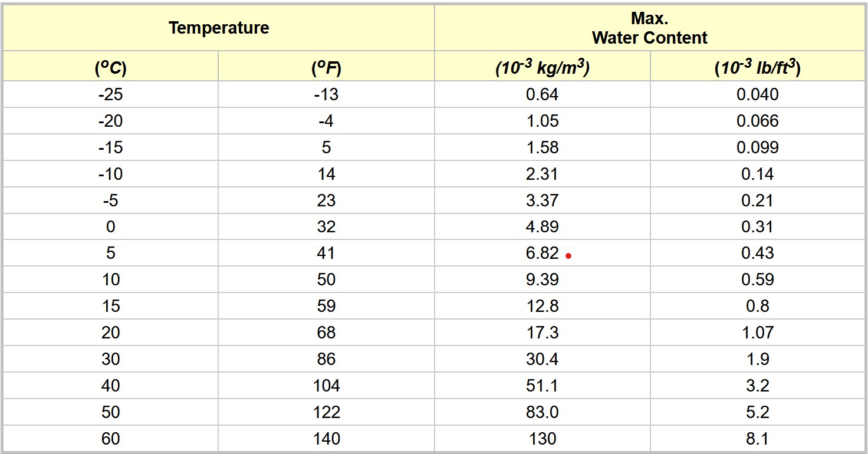Image resolution: width=868 pixels, height=454 pixels.
Task: Click the Max. Water Content header
Action: (x=650, y=28)
